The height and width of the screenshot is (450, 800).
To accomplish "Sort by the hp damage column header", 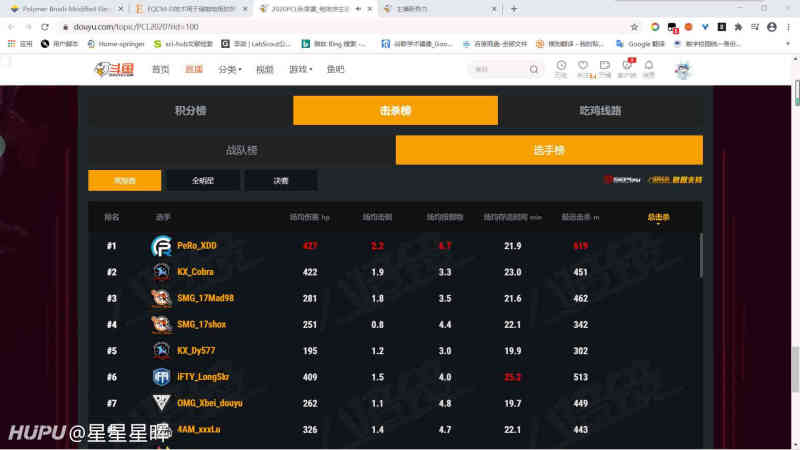I will tap(310, 217).
